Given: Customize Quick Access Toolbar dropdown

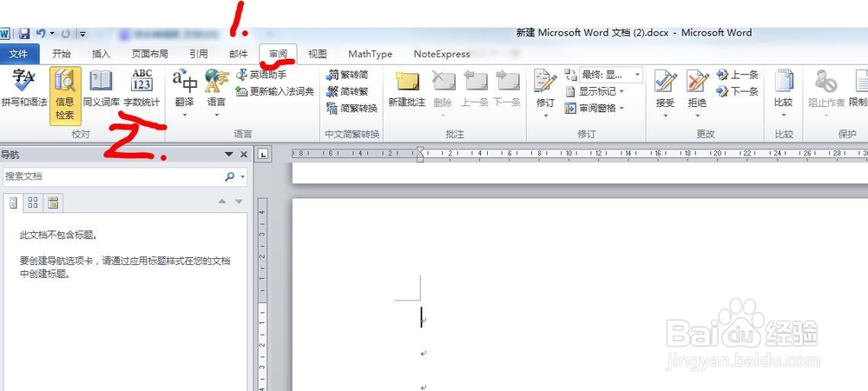Looking at the screenshot, I should [82, 34].
